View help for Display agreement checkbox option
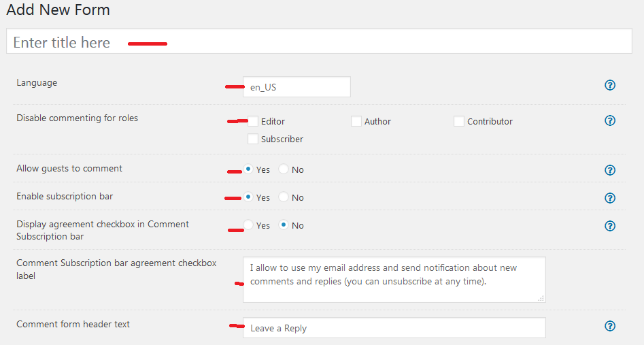Screen dimensions: 644x345 pyautogui.click(x=610, y=226)
